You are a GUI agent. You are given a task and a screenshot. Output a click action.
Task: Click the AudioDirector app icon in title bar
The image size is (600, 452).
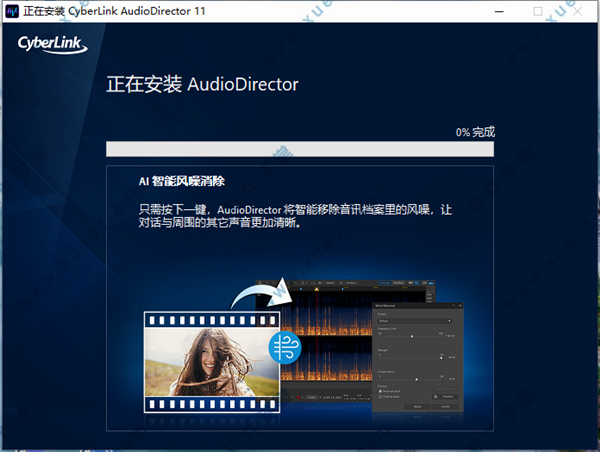coord(12,10)
